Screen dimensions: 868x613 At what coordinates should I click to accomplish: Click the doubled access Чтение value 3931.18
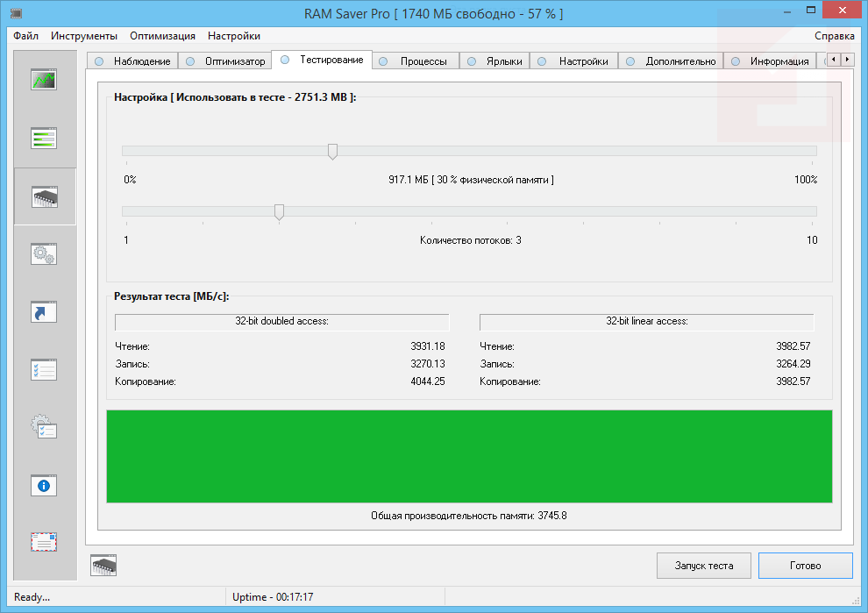click(428, 346)
